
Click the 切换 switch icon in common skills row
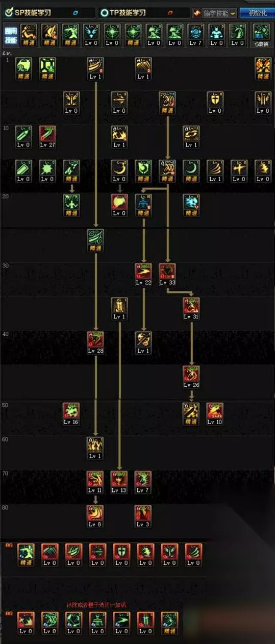coord(263,35)
